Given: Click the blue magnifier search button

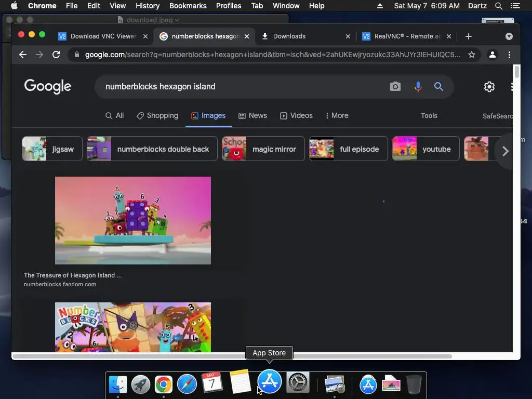Looking at the screenshot, I should click(x=438, y=87).
